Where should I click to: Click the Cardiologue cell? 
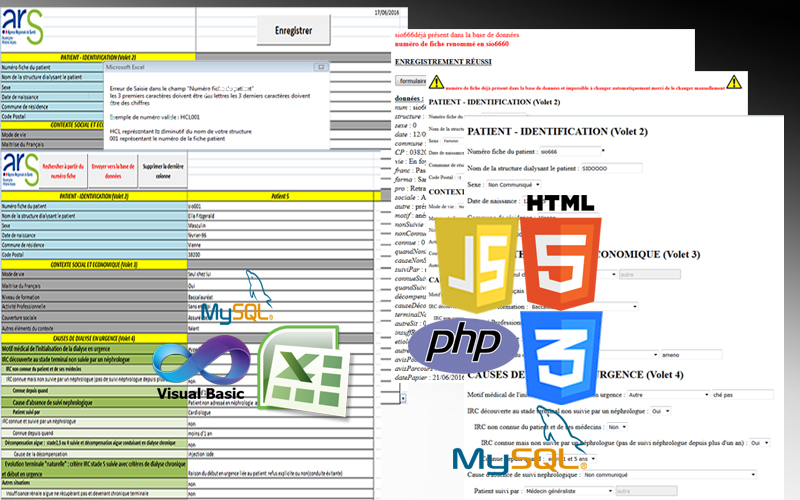(280, 412)
